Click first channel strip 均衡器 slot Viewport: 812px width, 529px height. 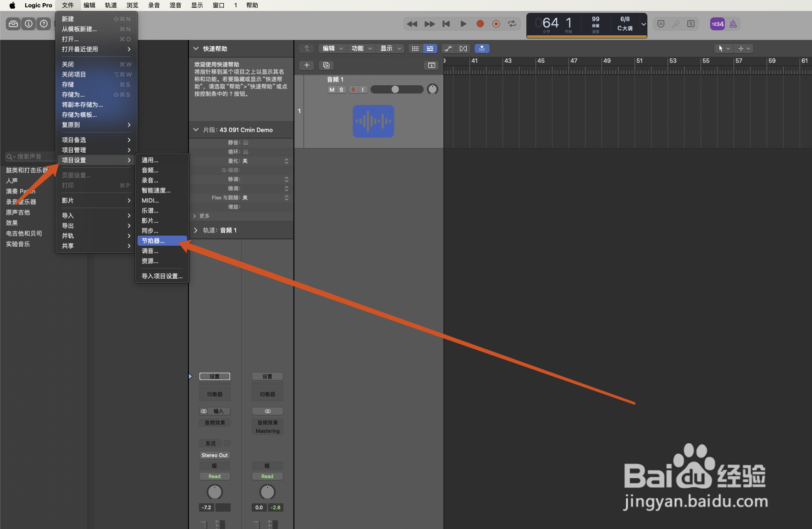click(215, 394)
